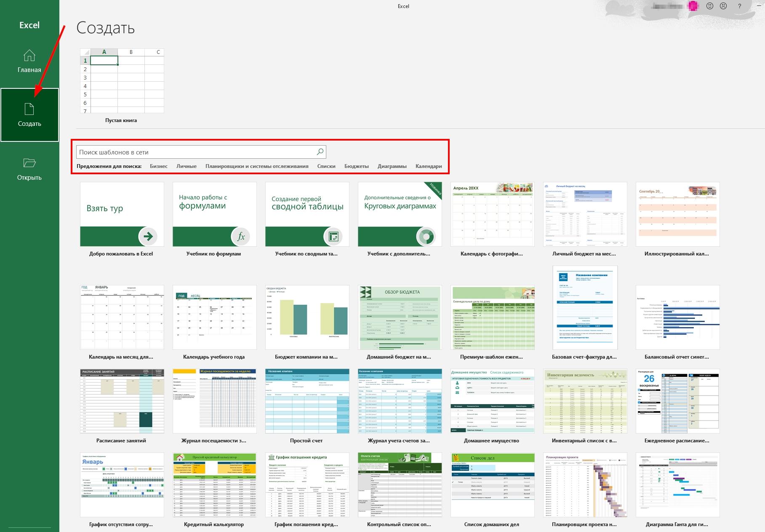
Task: Choose Планировщики и системы отслеживания suggestion
Action: (257, 166)
